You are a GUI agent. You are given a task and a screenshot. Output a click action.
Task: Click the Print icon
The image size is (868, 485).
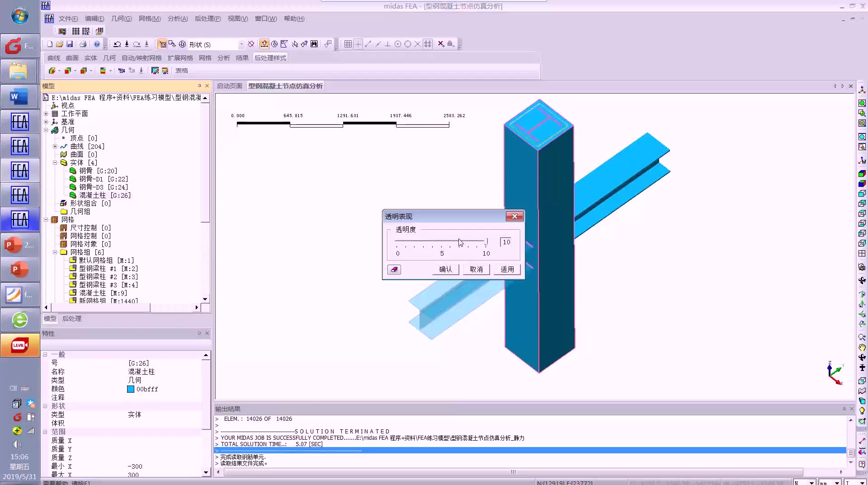click(83, 44)
